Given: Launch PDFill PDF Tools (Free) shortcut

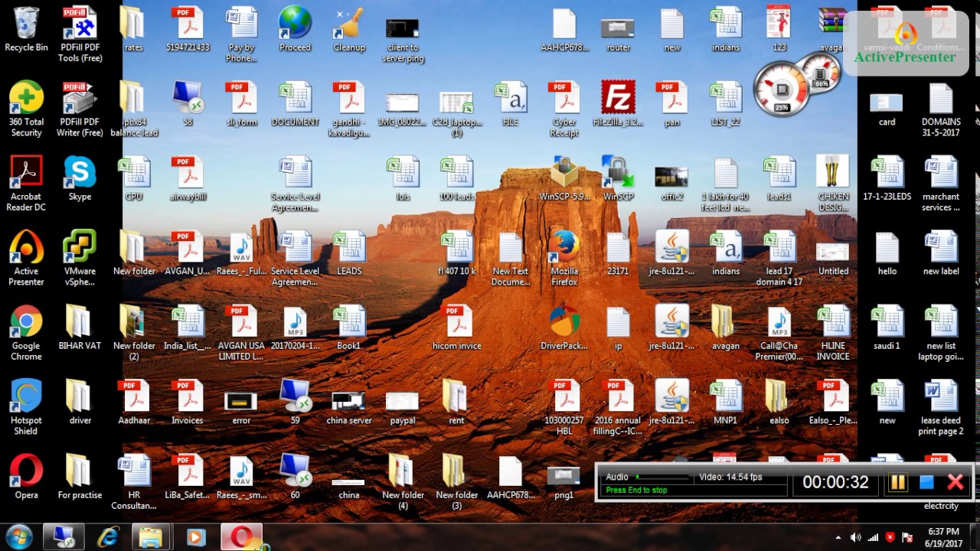Looking at the screenshot, I should (x=80, y=35).
